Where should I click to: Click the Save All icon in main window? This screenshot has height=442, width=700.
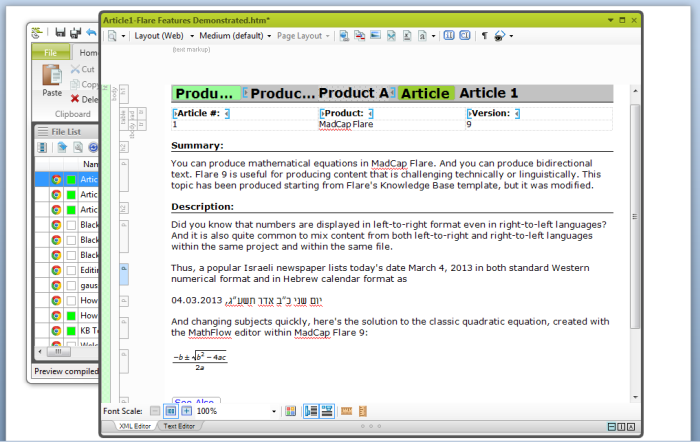tap(75, 33)
